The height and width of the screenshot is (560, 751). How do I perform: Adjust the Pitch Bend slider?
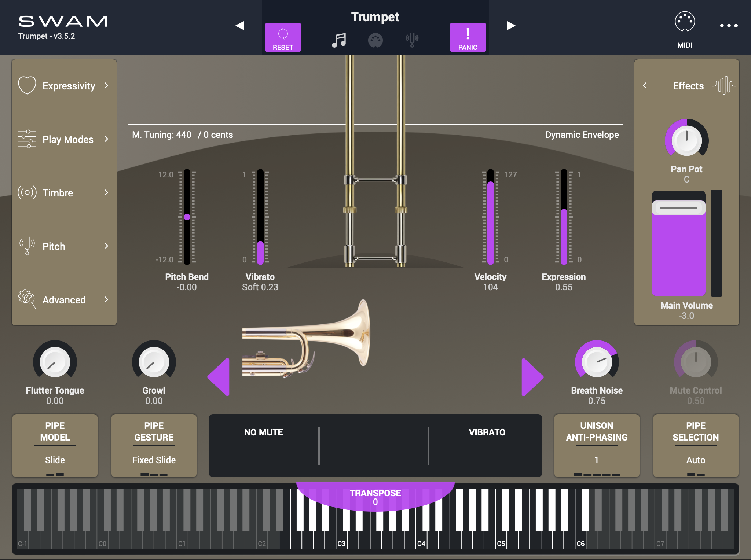coord(187,217)
